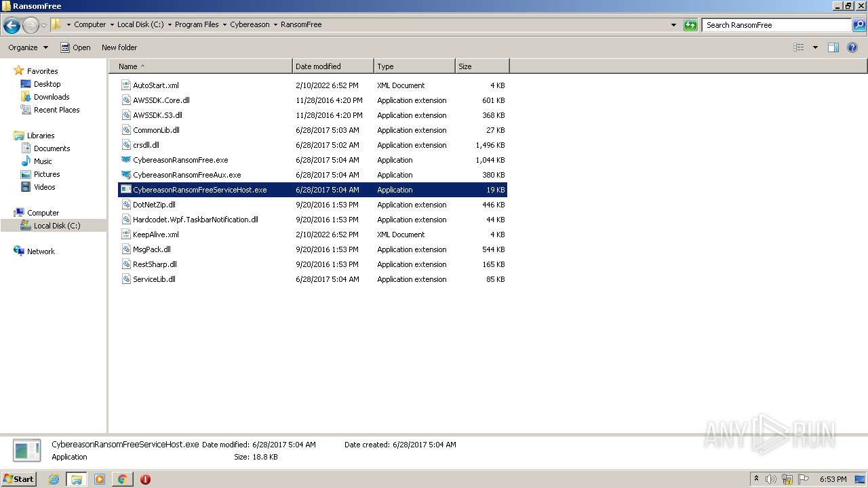868x488 pixels.
Task: Select Pictures in Libraries
Action: (47, 174)
